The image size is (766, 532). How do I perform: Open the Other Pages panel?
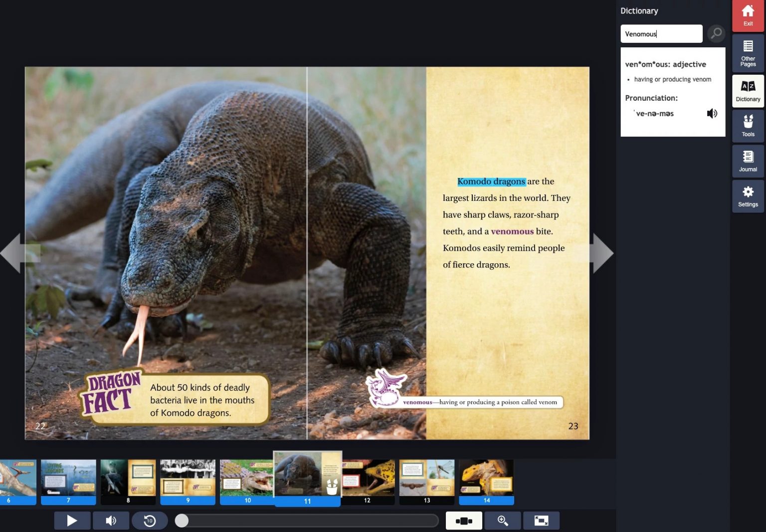pos(748,53)
